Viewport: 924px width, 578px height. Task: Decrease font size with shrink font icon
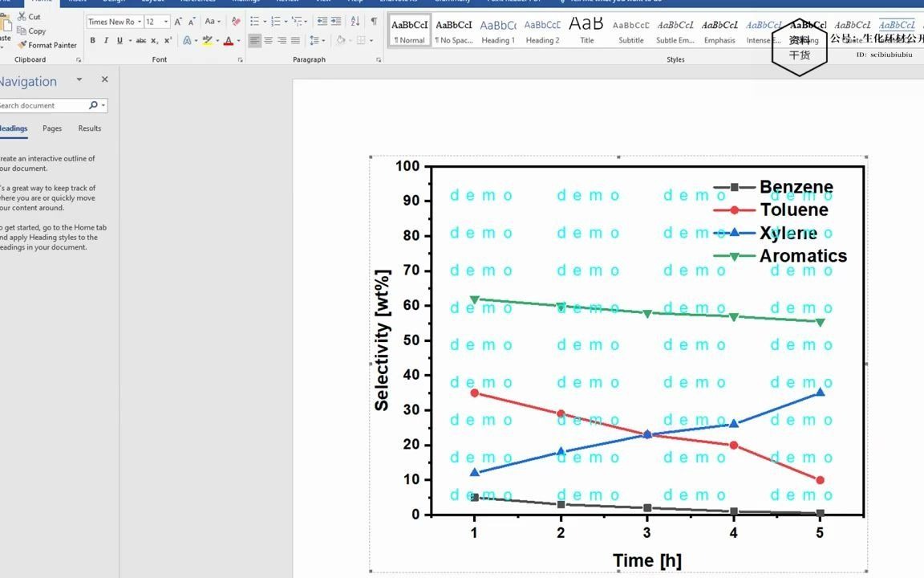(x=192, y=21)
